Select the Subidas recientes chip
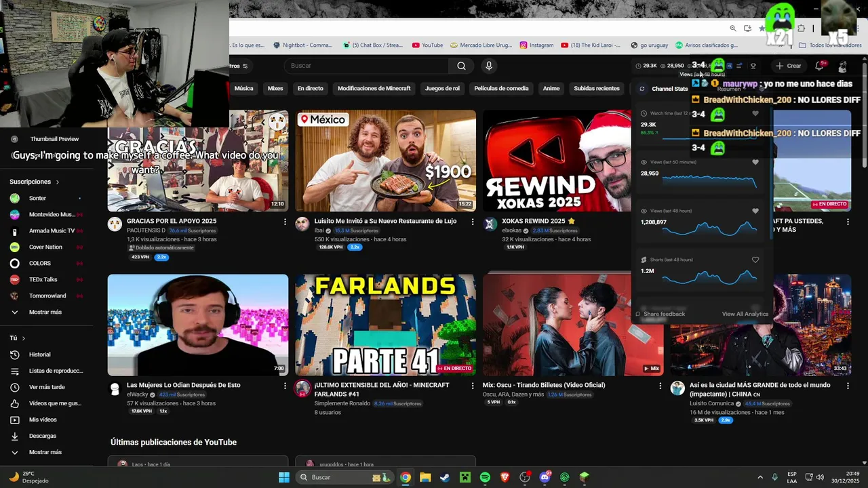The image size is (868, 488). (x=597, y=88)
